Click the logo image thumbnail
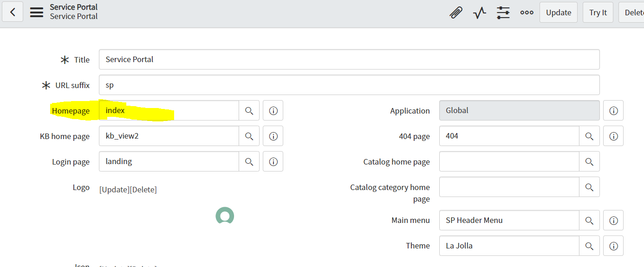644x267 pixels. (225, 216)
